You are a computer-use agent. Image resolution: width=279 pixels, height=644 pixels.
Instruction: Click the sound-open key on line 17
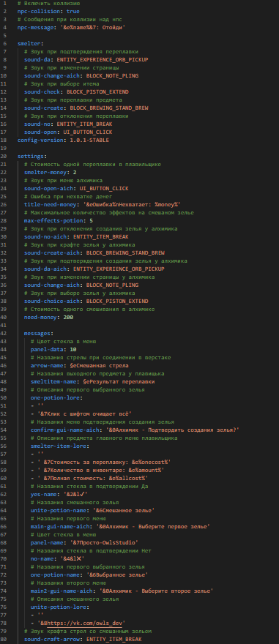point(42,132)
